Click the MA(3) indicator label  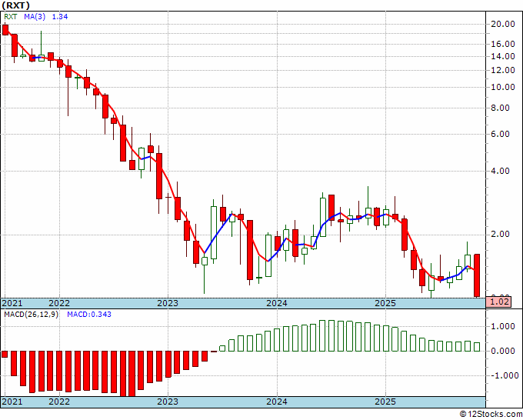pos(35,16)
